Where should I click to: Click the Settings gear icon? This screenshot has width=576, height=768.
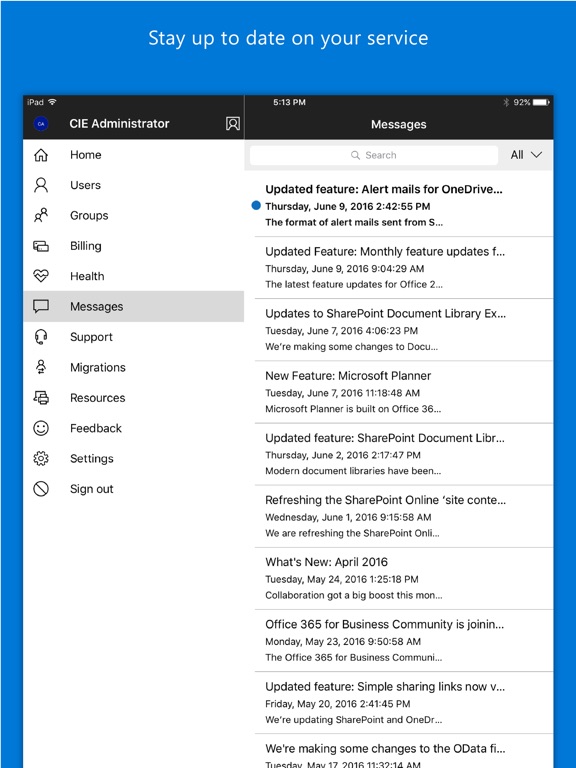coord(41,458)
